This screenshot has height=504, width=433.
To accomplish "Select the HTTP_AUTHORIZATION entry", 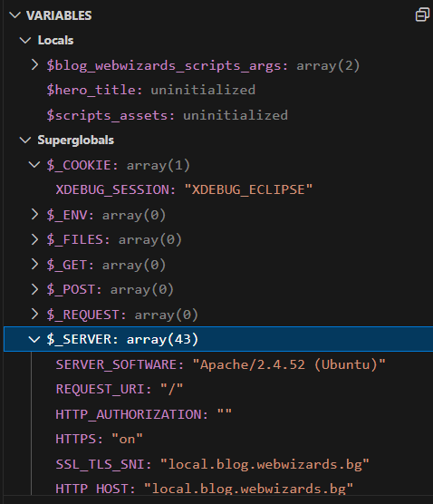I will coord(218,414).
